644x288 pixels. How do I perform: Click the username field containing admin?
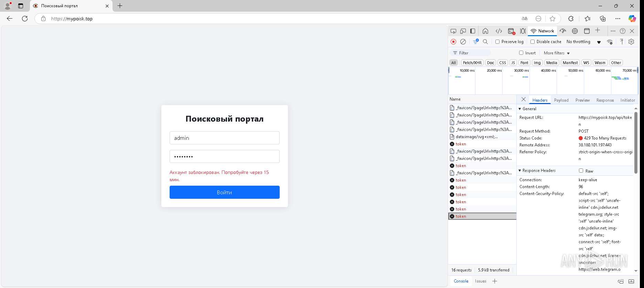224,138
